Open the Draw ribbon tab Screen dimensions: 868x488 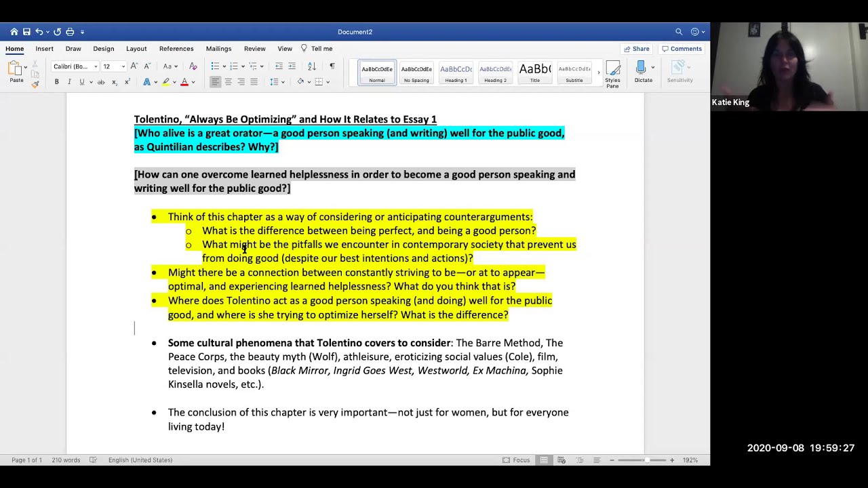[73, 49]
